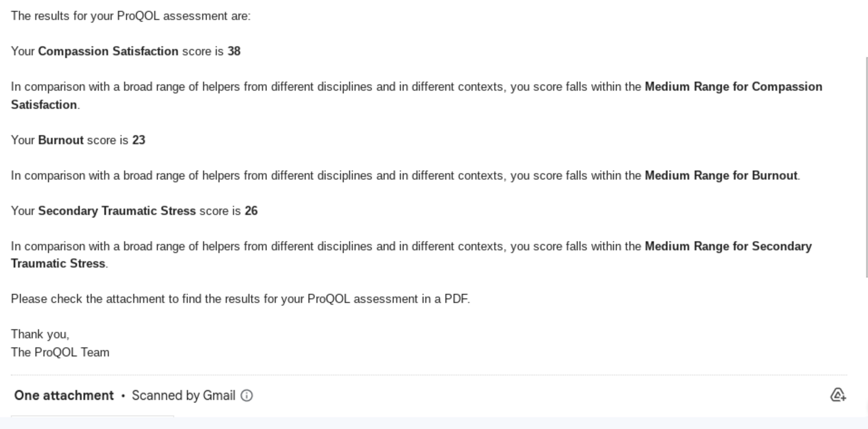The image size is (868, 429).
Task: Click the info icon beside Scanned by Gmail
Action: 247,396
